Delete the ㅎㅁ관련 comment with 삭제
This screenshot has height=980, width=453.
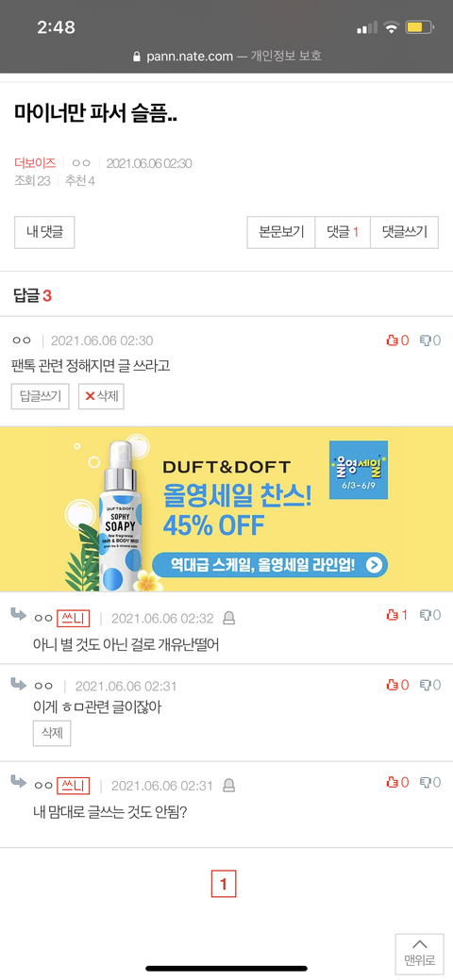coord(52,733)
